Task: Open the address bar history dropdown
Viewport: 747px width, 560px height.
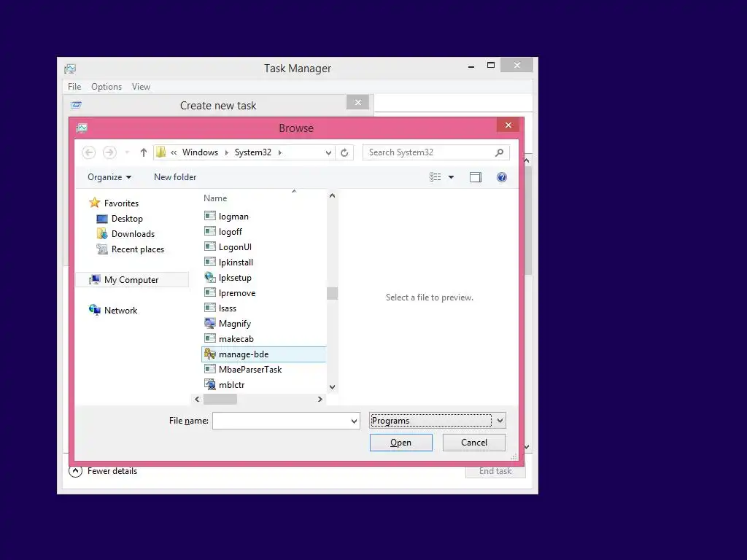Action: point(328,152)
